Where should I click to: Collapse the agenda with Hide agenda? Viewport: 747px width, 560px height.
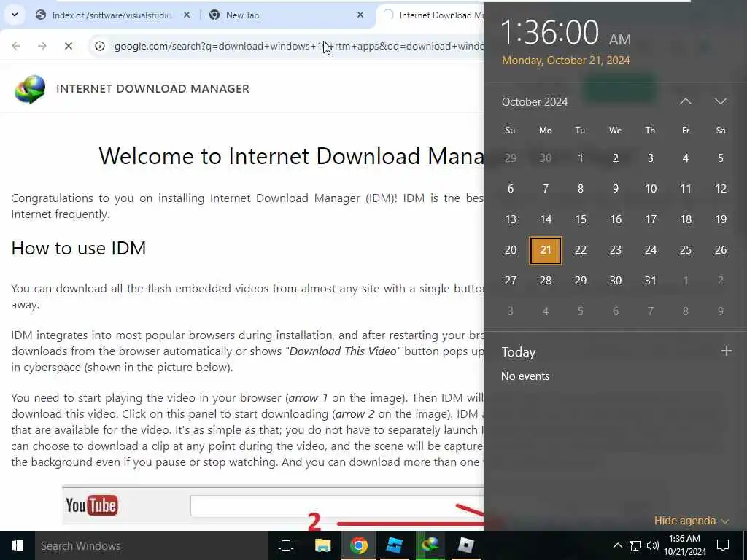tap(692, 521)
